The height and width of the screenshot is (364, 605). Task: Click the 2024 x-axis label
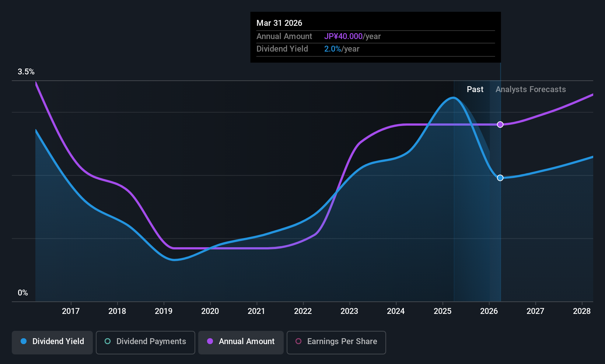click(396, 311)
